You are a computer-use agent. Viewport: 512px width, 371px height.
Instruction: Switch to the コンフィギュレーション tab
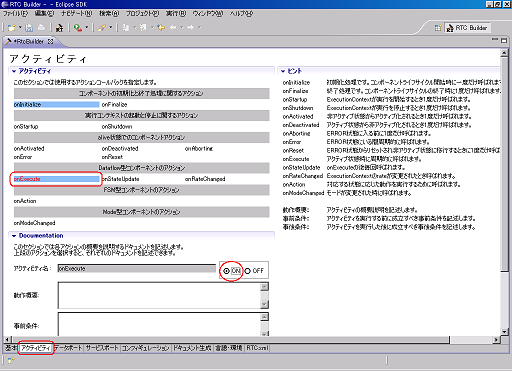coord(145,348)
